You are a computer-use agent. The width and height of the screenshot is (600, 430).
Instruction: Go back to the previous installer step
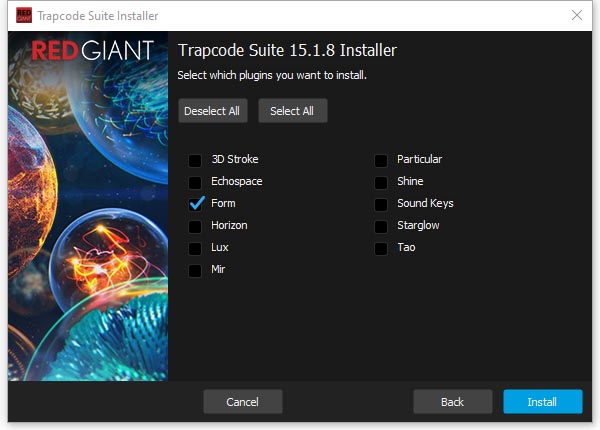pyautogui.click(x=453, y=402)
